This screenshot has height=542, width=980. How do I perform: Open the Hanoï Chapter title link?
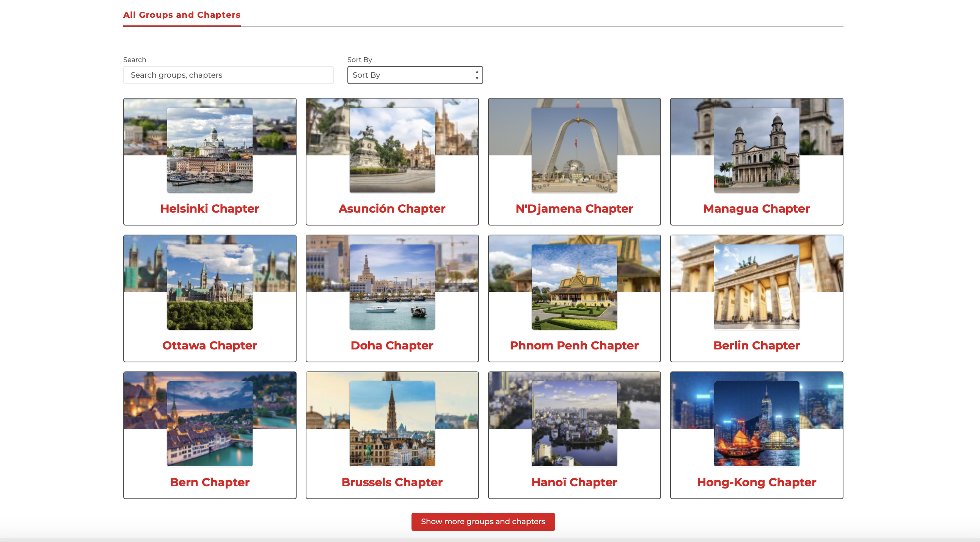point(574,482)
